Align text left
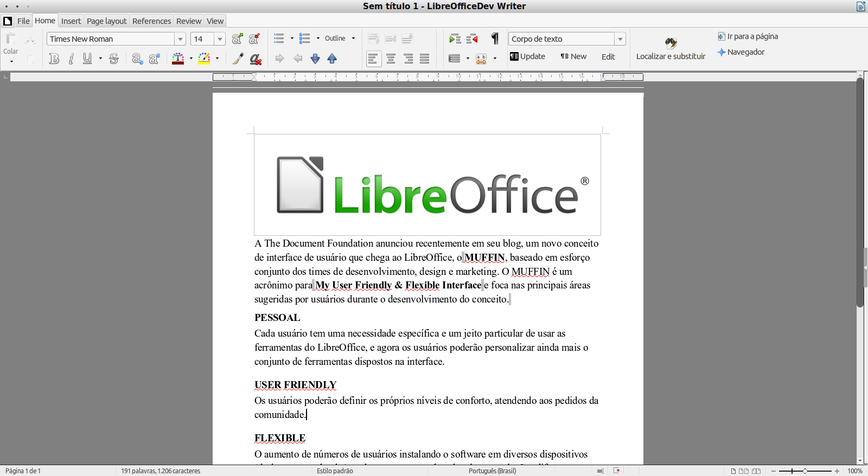 (373, 59)
